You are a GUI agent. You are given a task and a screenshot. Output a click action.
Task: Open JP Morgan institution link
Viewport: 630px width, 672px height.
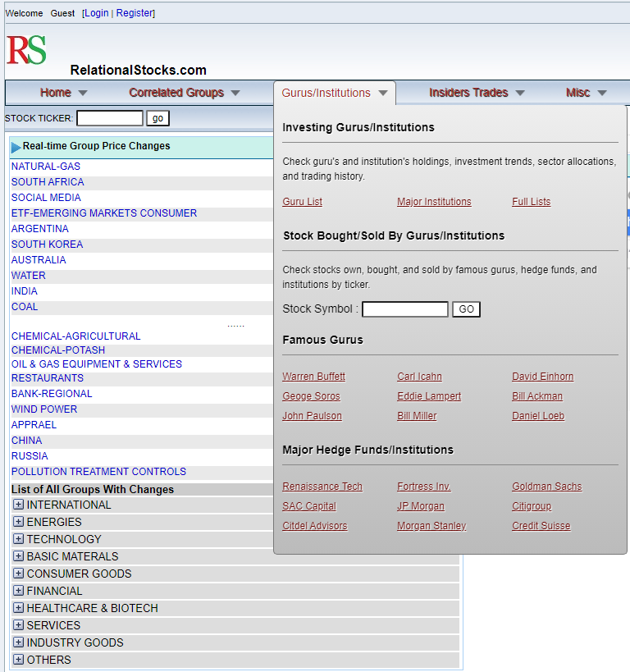pos(421,506)
